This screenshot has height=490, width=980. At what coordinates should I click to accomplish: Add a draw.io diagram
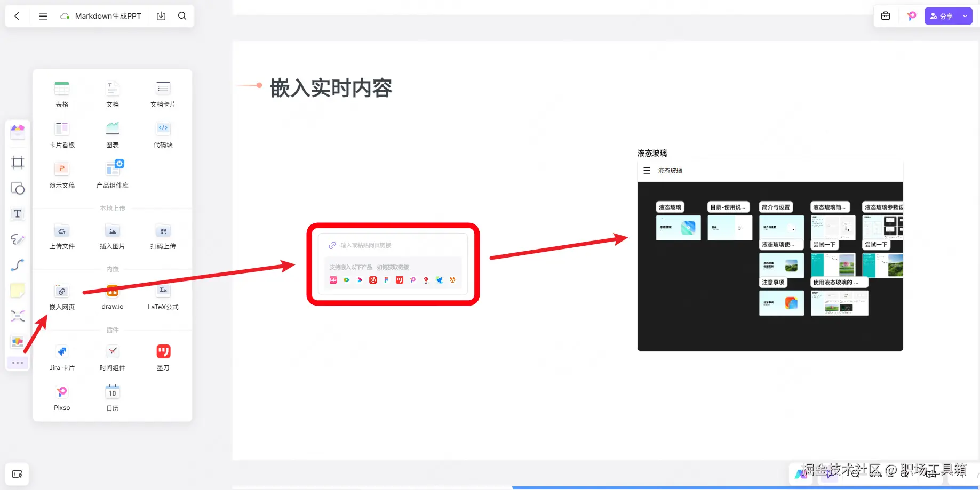113,297
